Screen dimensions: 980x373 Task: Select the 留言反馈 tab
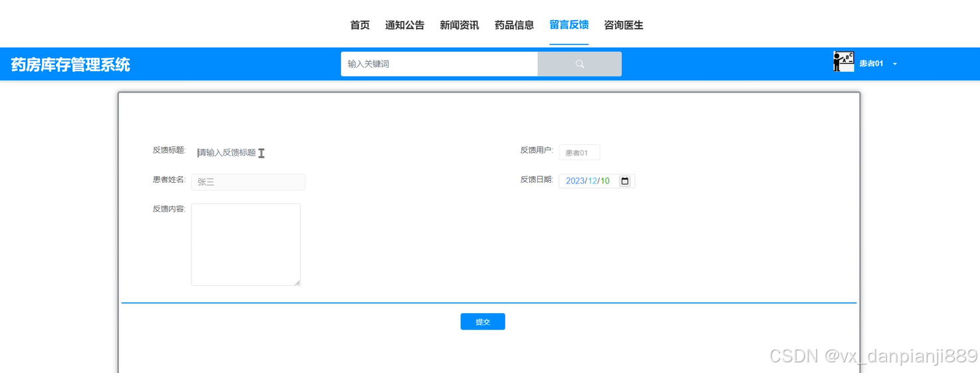coord(568,25)
